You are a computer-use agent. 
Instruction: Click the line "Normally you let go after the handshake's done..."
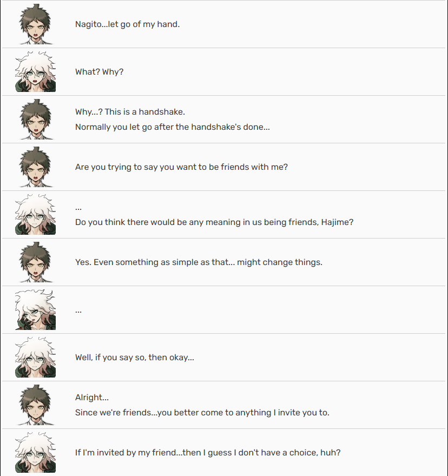tap(173, 127)
